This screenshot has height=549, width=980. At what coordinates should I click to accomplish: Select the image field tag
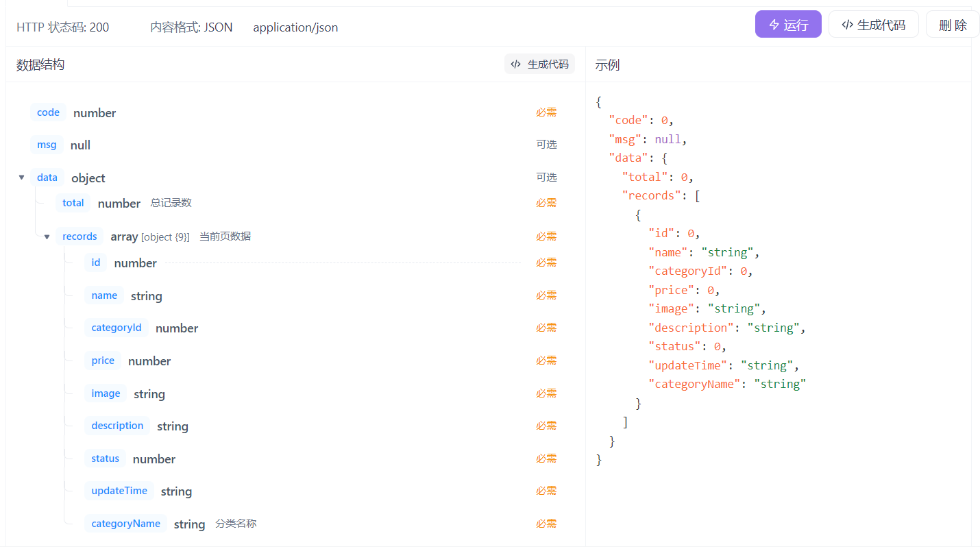(x=106, y=393)
